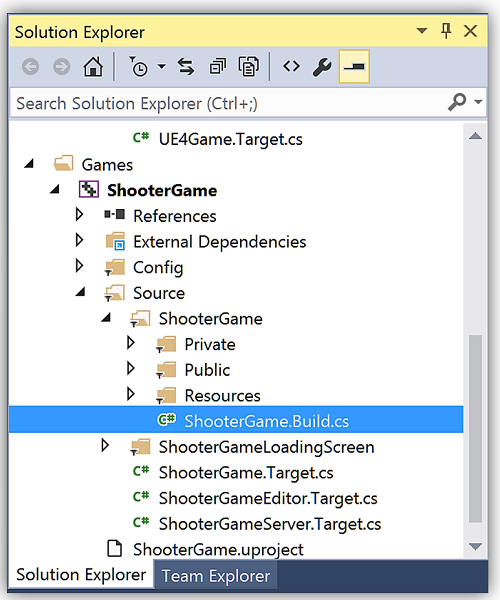Viewport: 500px width, 600px height.
Task: Click Sync with Active Document icon
Action: pyautogui.click(x=186, y=67)
